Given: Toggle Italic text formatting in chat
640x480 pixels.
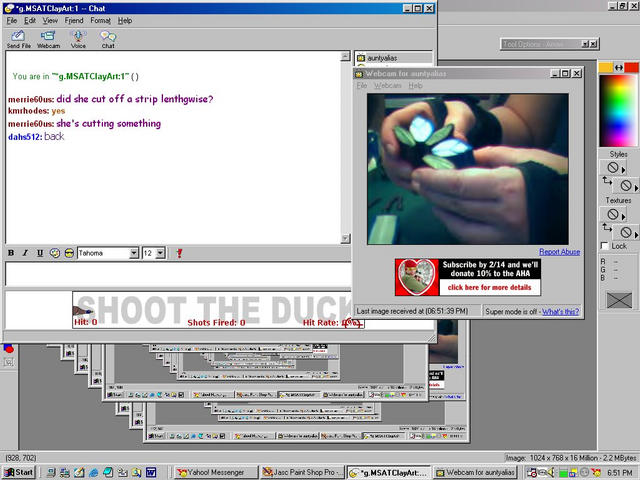Looking at the screenshot, I should point(25,253).
